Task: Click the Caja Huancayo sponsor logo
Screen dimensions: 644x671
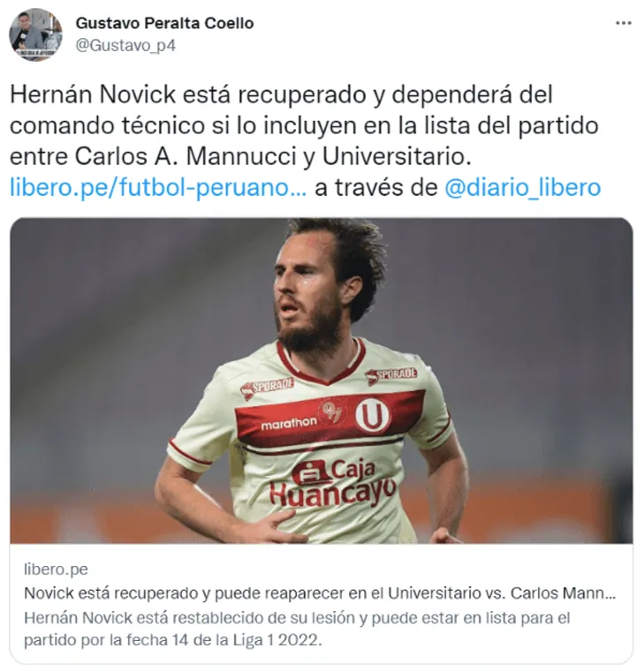Action: point(332,483)
